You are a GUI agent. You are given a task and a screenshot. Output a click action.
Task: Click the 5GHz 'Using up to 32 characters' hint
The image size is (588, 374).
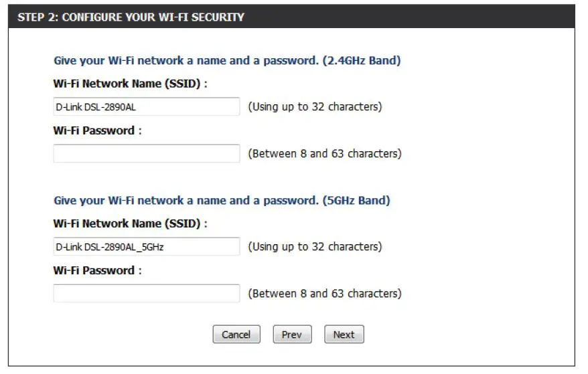tap(315, 246)
